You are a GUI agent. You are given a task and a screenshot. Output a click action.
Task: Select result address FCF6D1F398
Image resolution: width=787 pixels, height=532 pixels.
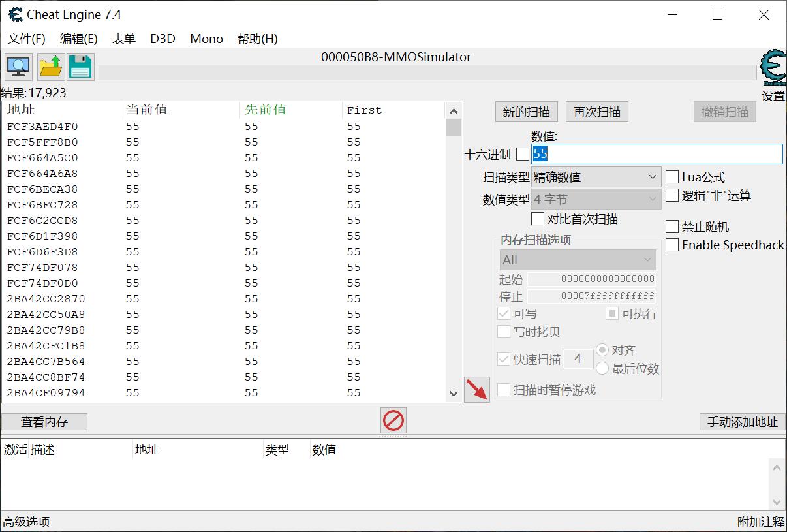pos(42,236)
